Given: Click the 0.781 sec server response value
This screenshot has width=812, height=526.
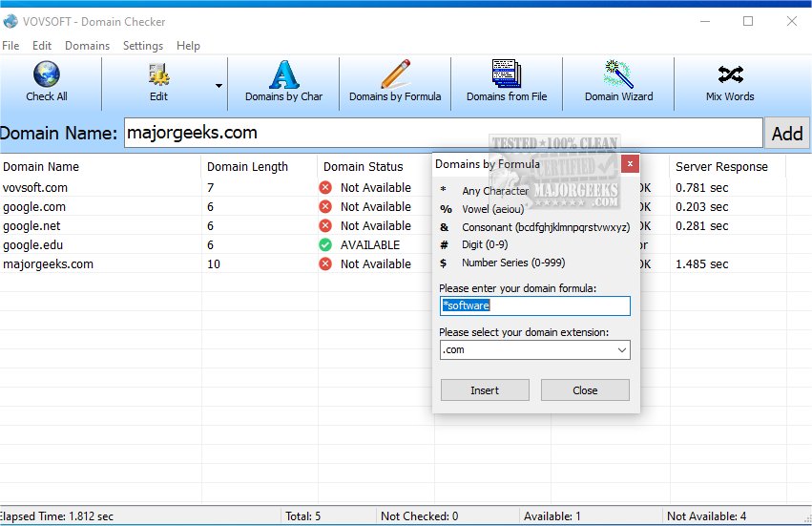Looking at the screenshot, I should tap(701, 188).
